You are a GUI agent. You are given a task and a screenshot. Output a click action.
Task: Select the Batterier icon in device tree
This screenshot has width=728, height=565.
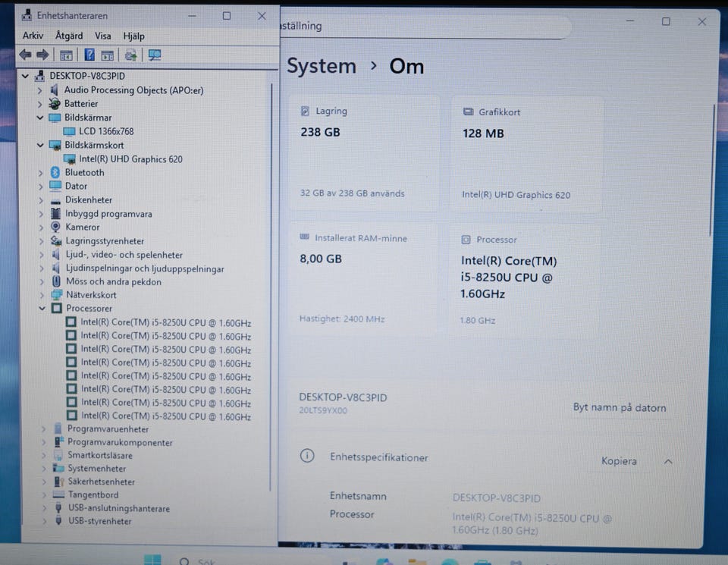(55, 104)
